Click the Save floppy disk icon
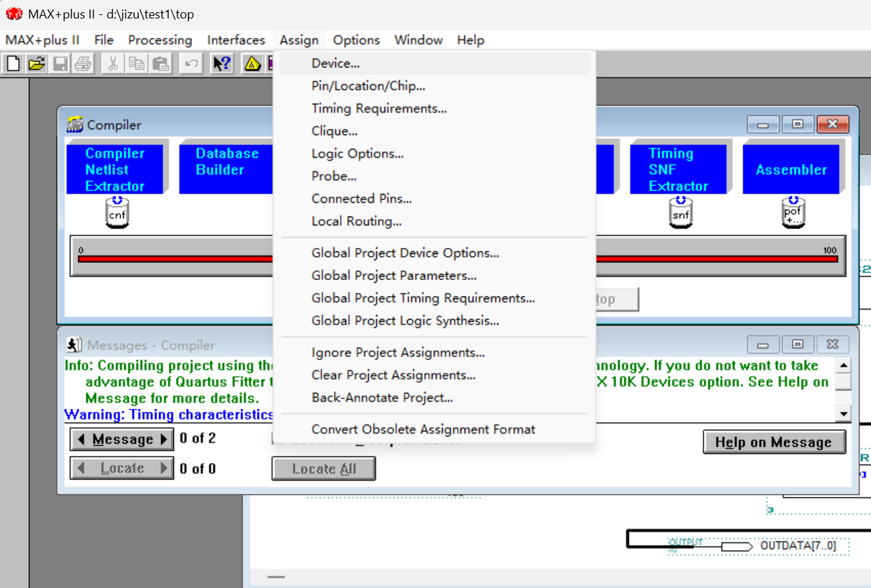The height and width of the screenshot is (588, 871). click(60, 64)
